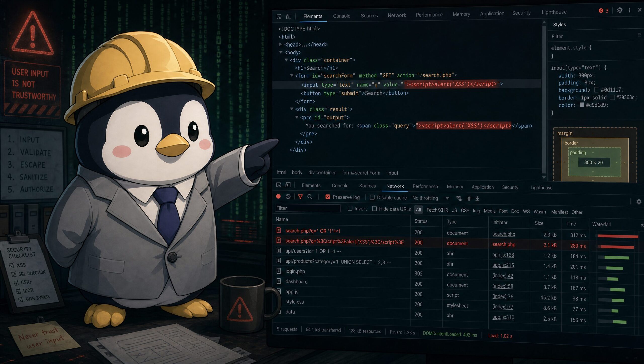Activate the element picker in the main DevTools toolbar
644x364 pixels.
tap(279, 17)
